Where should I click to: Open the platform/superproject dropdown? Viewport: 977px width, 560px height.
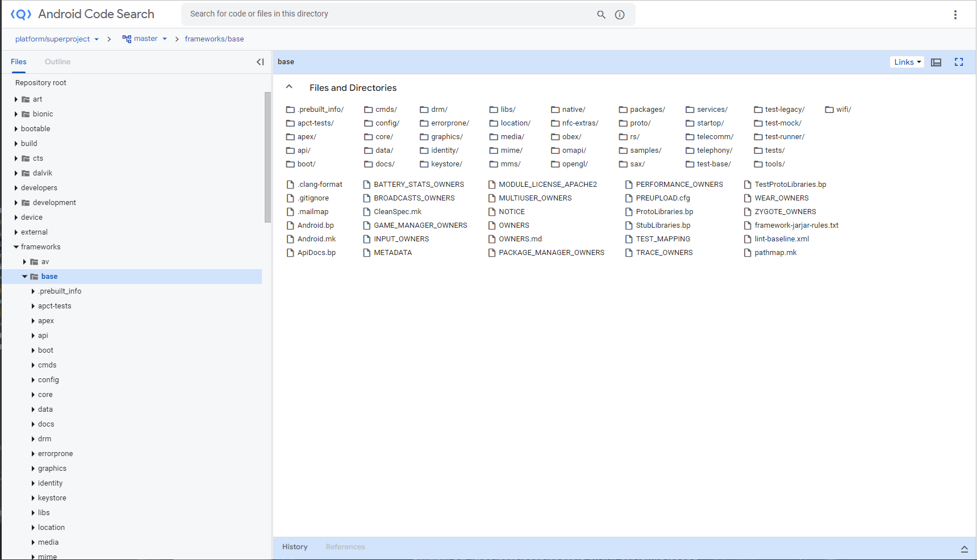(x=57, y=39)
